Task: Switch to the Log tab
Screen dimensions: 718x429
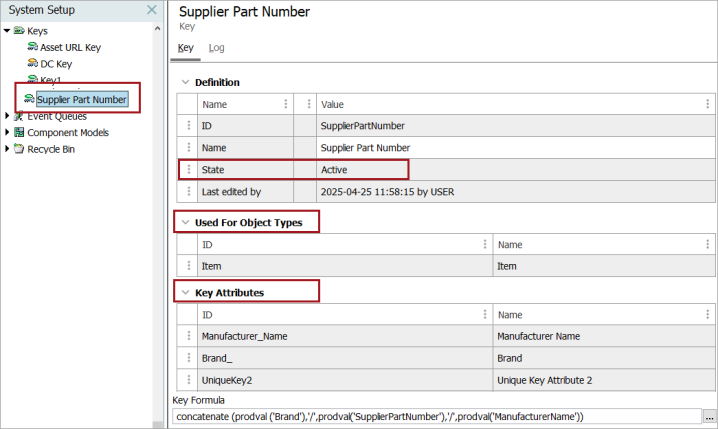Action: pos(217,48)
